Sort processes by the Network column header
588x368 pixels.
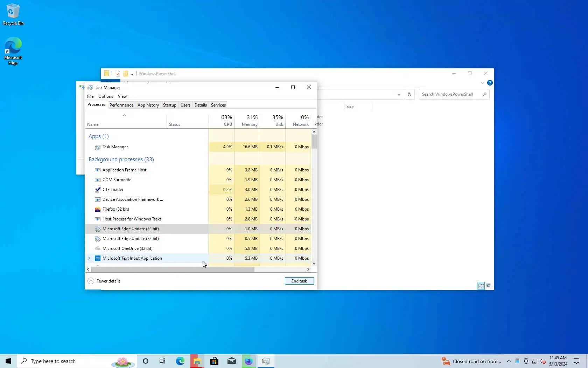(x=298, y=121)
